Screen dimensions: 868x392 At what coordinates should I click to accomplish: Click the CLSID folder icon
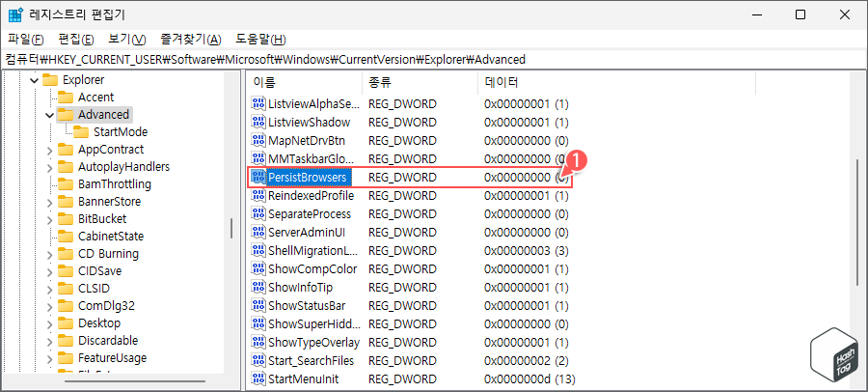[66, 289]
